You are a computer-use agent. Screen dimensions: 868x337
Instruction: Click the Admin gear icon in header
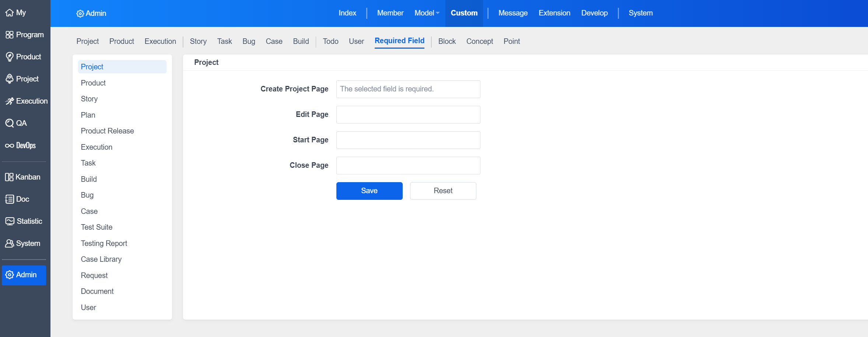pyautogui.click(x=80, y=14)
